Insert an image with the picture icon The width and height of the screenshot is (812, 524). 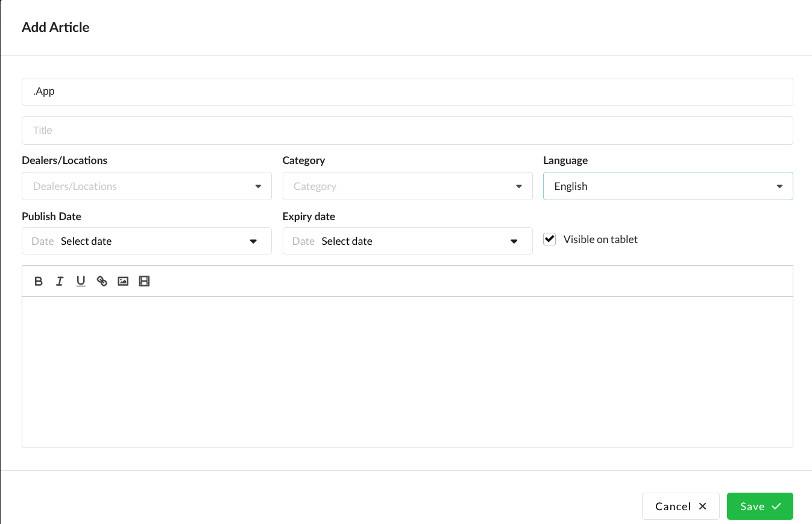click(x=123, y=281)
